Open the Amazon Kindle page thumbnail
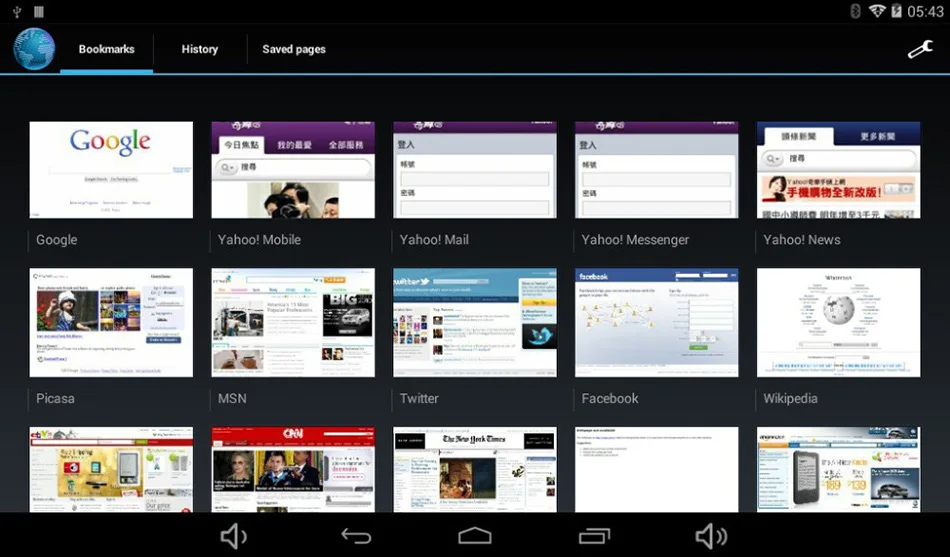The width and height of the screenshot is (950, 557). [839, 469]
